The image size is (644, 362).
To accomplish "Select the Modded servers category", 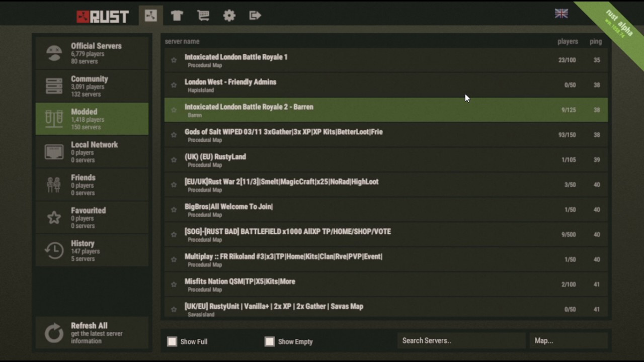I will (x=92, y=119).
